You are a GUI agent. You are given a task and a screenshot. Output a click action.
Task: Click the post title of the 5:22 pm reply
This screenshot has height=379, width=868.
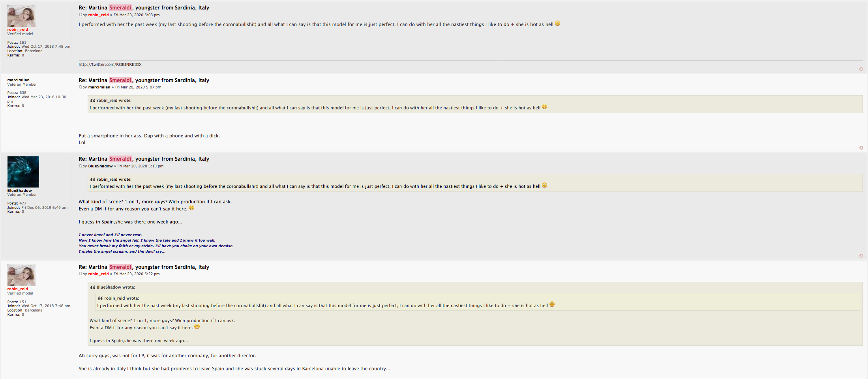click(x=144, y=267)
